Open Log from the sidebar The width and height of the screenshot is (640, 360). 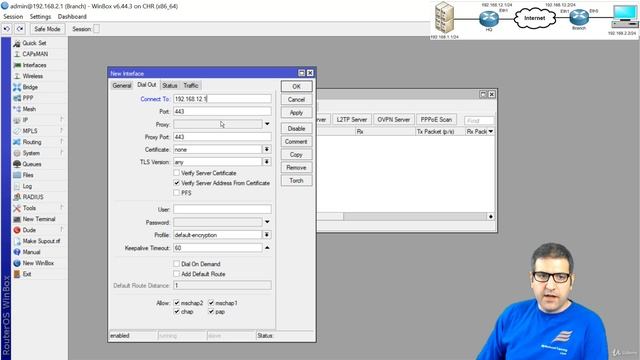[x=27, y=186]
